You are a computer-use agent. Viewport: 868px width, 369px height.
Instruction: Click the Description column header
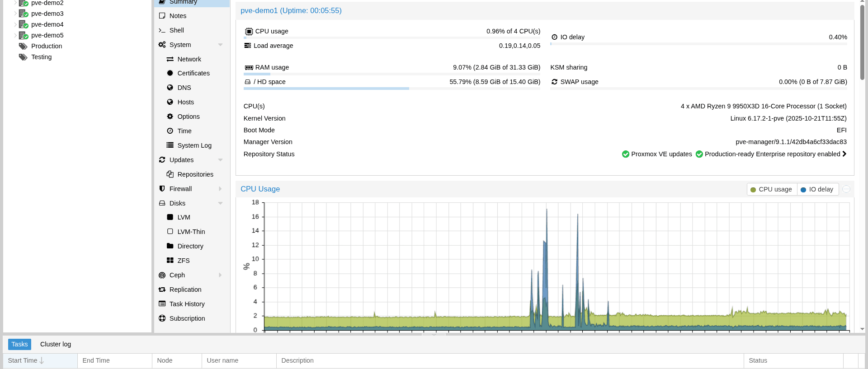click(510, 360)
